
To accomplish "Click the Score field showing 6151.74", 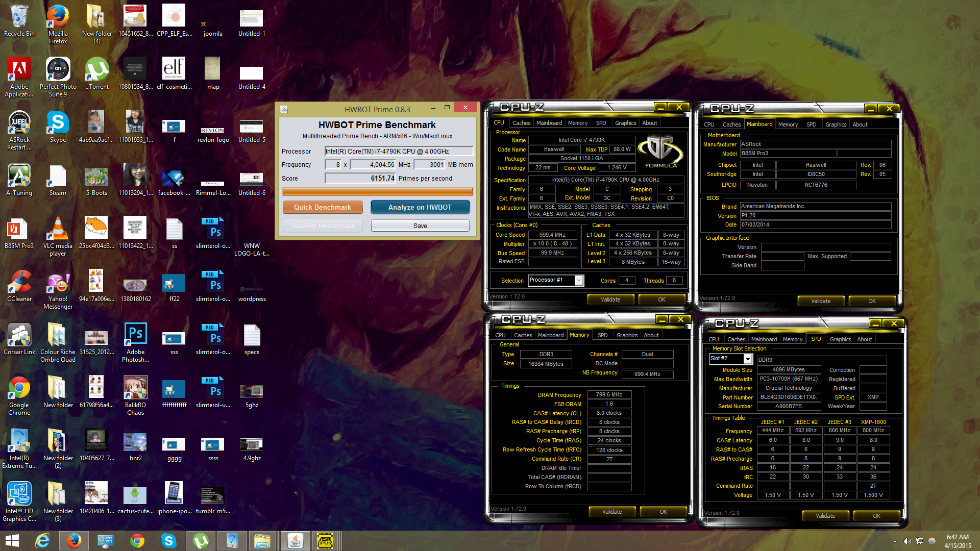I will tap(360, 178).
